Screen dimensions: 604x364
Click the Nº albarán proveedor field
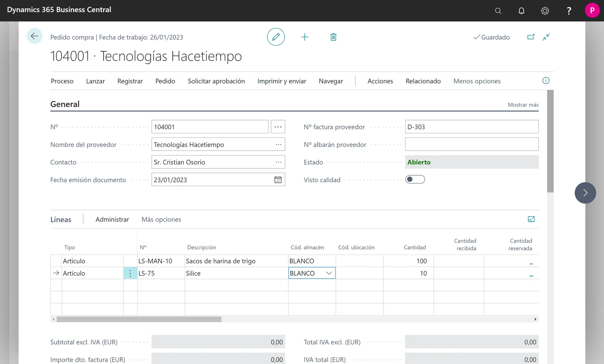pos(471,144)
